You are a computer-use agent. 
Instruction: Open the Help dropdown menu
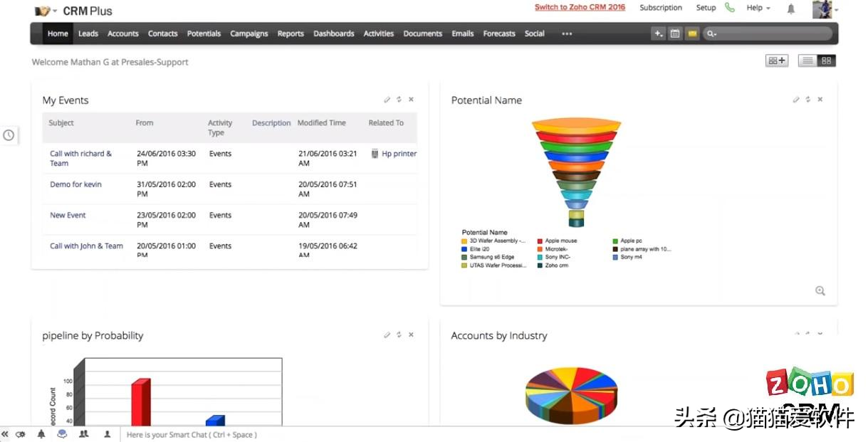[x=758, y=8]
